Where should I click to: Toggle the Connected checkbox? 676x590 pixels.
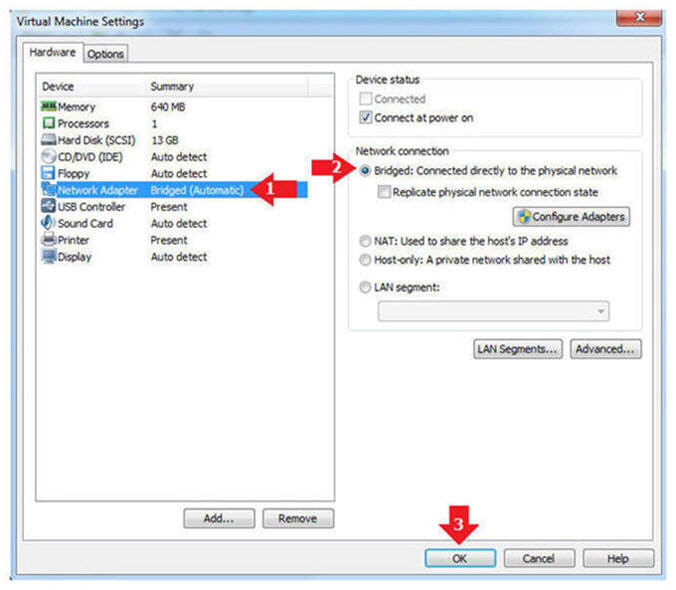click(x=366, y=99)
